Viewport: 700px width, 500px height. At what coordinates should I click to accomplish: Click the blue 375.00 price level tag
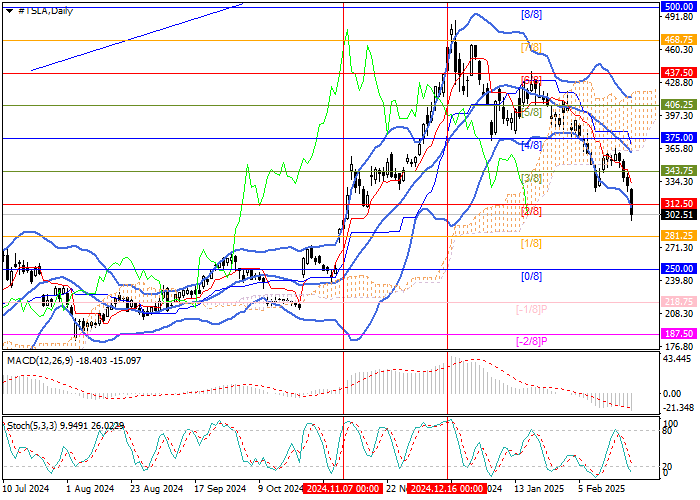click(x=679, y=138)
